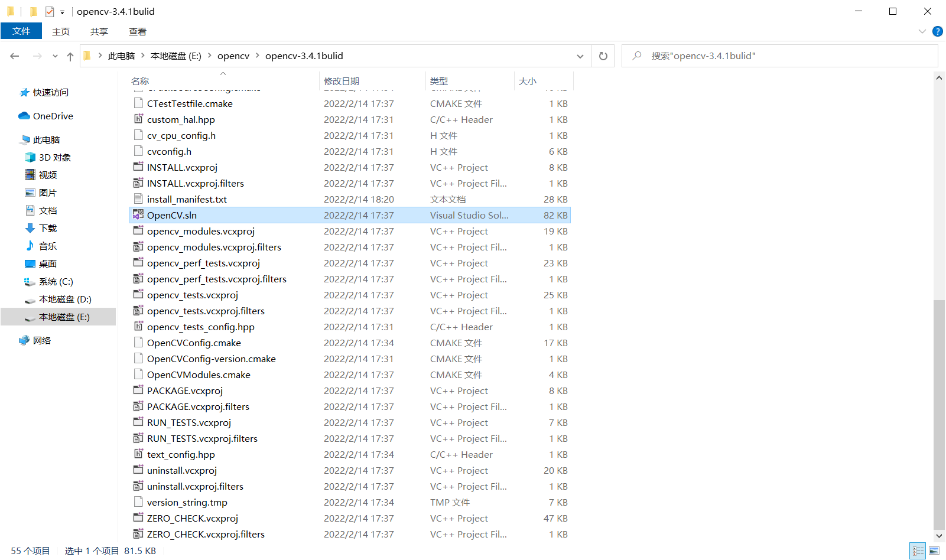
Task: Click the CTestTestfile.cmake file icon
Action: point(138,103)
